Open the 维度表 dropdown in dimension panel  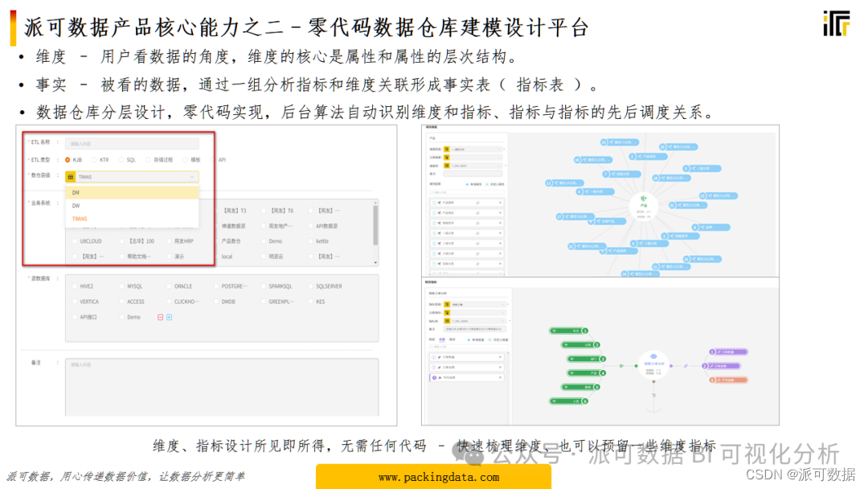[x=473, y=166]
